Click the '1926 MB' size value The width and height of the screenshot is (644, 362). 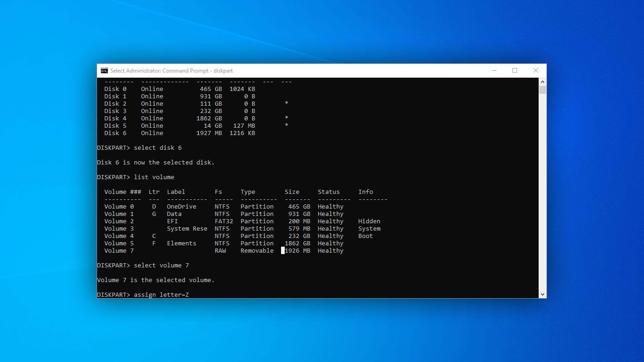point(298,251)
